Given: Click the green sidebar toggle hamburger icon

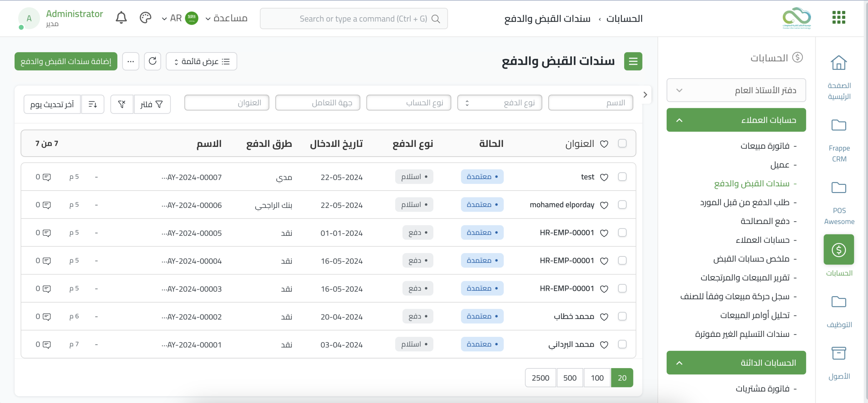Looking at the screenshot, I should (633, 61).
